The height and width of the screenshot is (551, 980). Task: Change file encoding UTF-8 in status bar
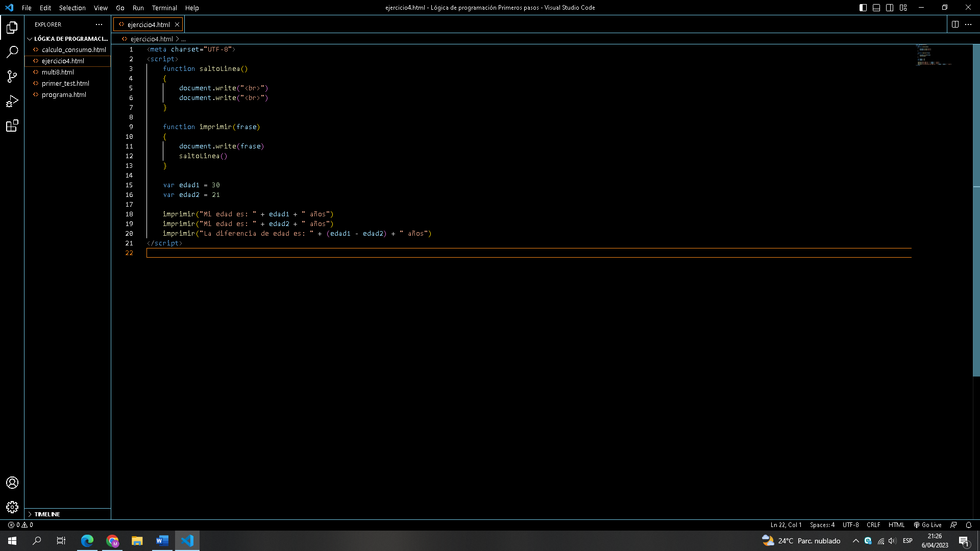[x=850, y=524]
